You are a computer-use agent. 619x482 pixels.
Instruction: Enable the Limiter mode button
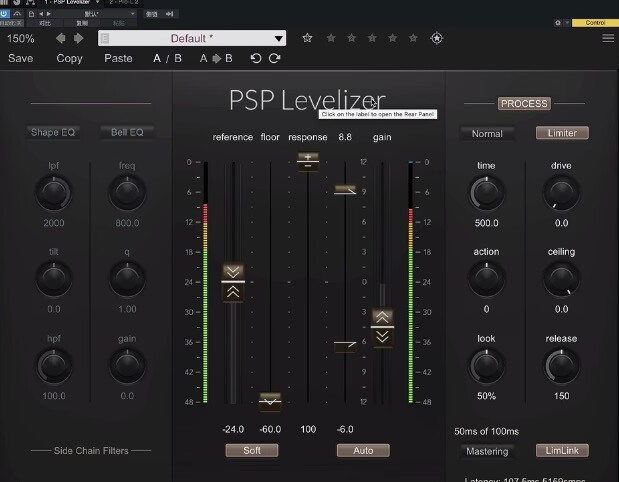562,133
